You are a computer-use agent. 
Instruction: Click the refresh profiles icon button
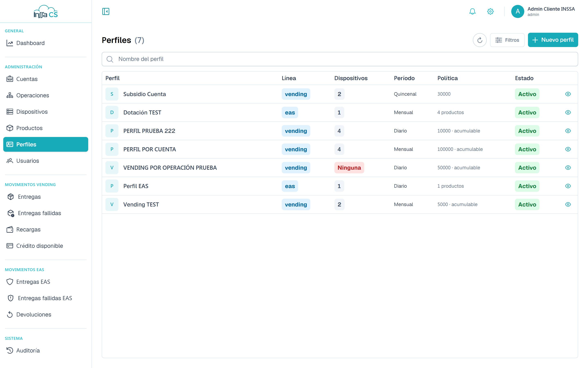tap(479, 40)
